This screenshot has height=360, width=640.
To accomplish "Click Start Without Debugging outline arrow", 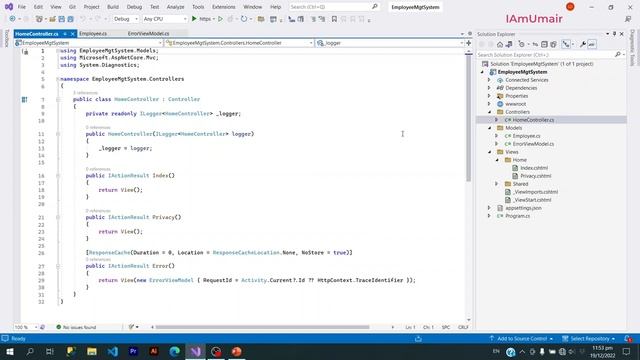I will [x=220, y=19].
